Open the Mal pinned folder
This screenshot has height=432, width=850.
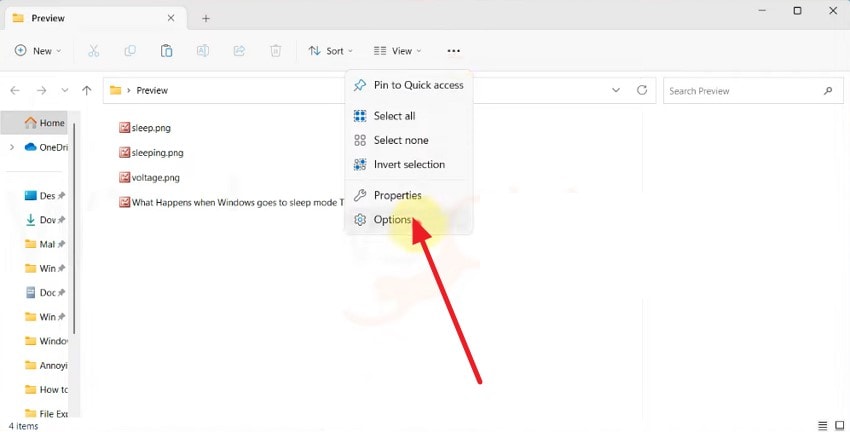point(46,244)
